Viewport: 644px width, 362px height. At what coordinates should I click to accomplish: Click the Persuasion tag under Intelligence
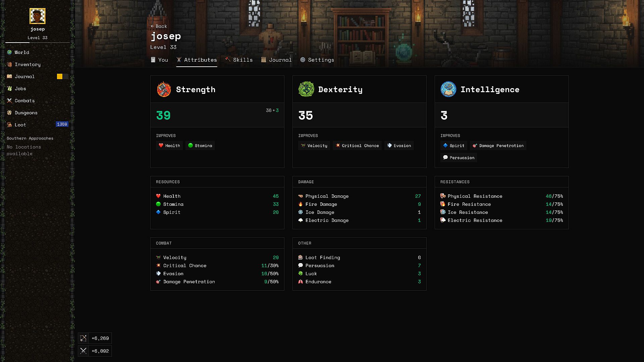pos(459,158)
